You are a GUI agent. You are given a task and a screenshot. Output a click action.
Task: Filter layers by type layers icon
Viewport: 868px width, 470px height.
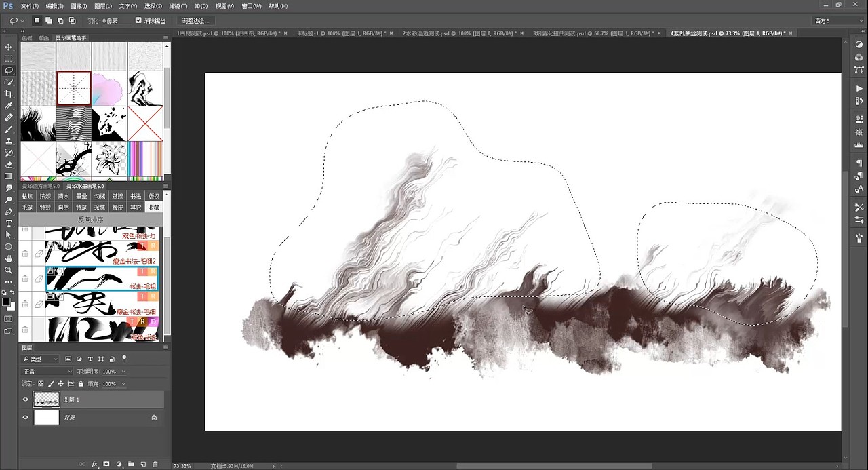[x=90, y=359]
